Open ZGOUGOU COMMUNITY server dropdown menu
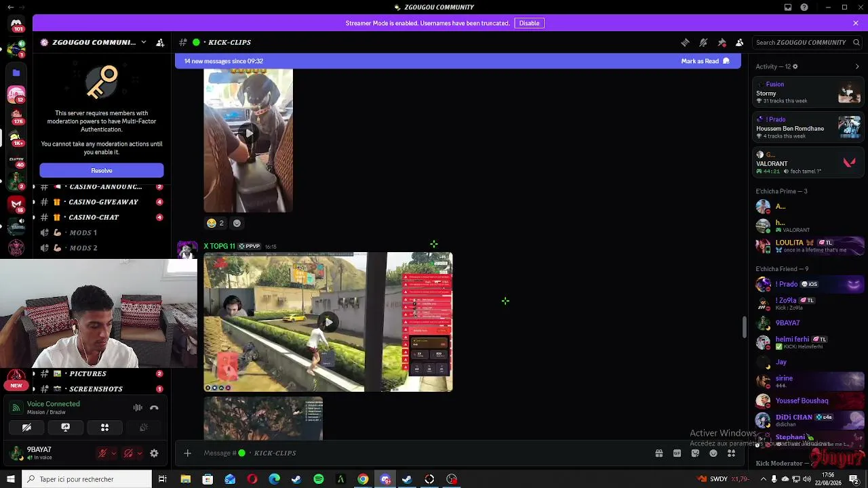Image resolution: width=868 pixels, height=488 pixels. (x=143, y=42)
